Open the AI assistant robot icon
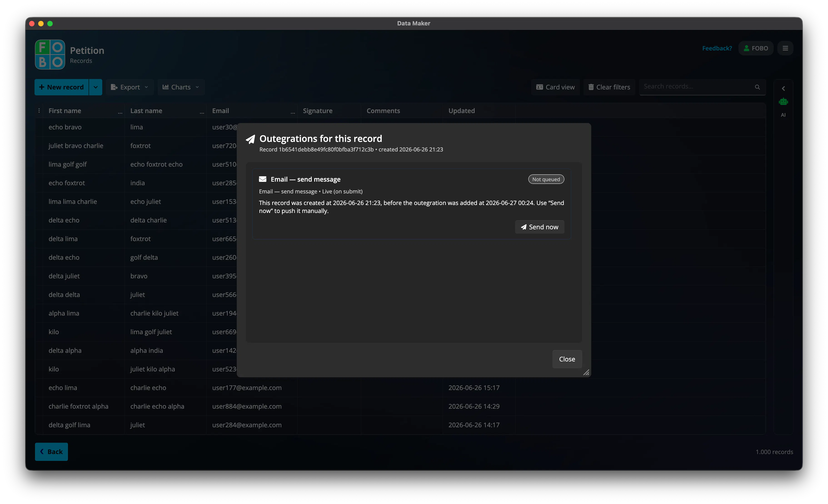 [x=783, y=102]
